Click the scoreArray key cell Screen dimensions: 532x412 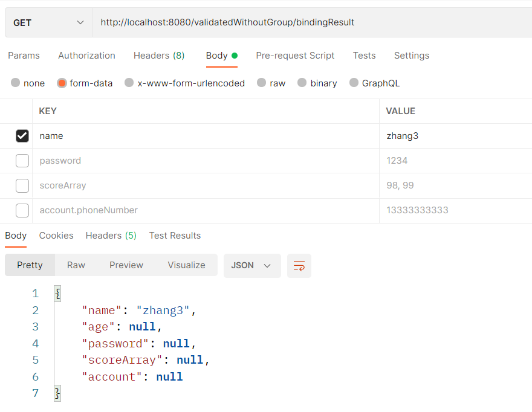tap(206, 186)
